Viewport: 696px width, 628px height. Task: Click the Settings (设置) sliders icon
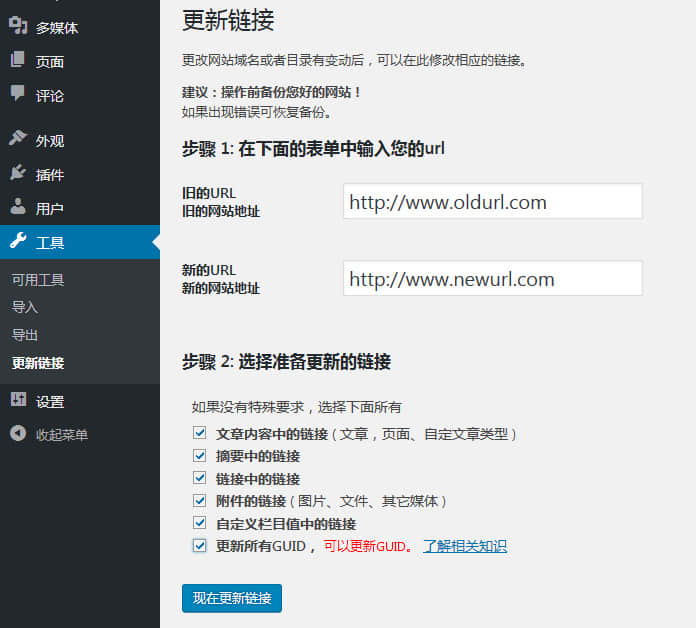pos(18,399)
